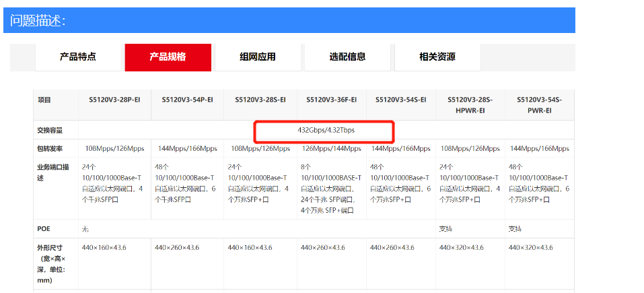Click 包转发率 value for S5120V3-54P-EI

pos(187,148)
